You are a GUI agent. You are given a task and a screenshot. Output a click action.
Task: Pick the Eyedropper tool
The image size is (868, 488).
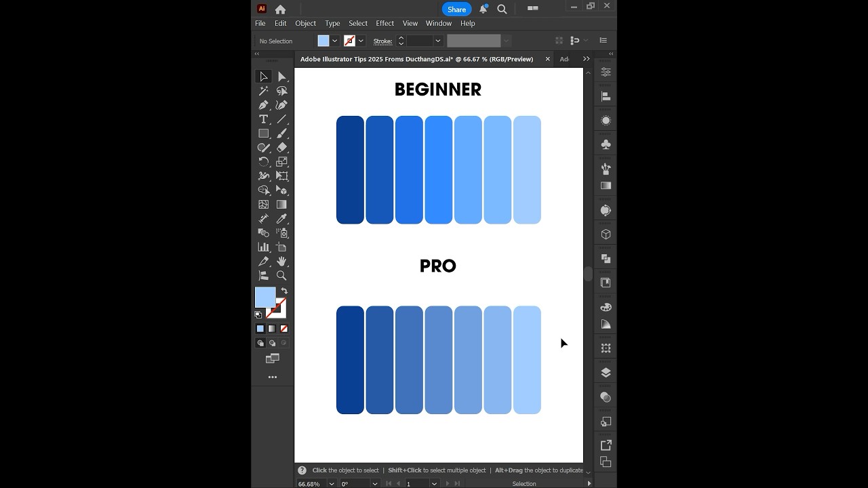pos(281,219)
